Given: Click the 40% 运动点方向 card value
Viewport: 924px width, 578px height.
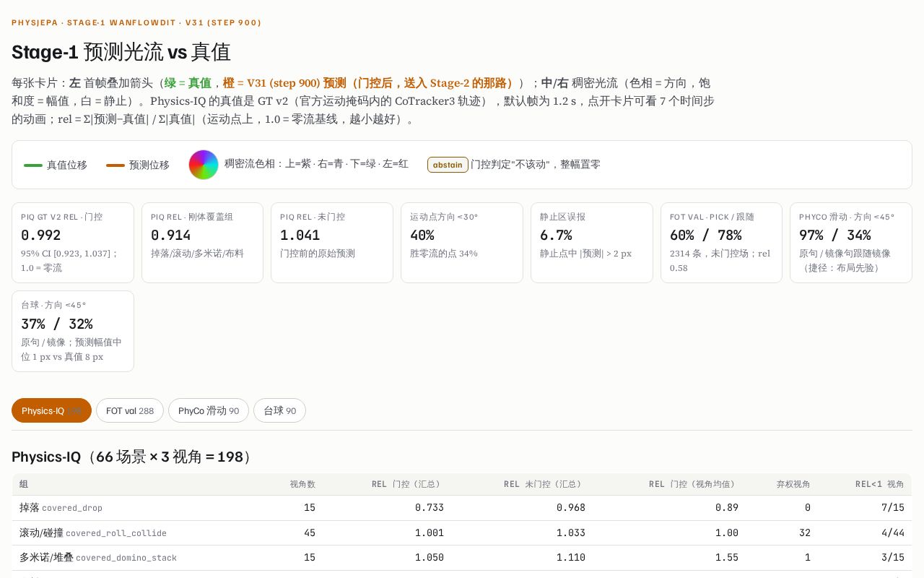Looking at the screenshot, I should pyautogui.click(x=422, y=235).
